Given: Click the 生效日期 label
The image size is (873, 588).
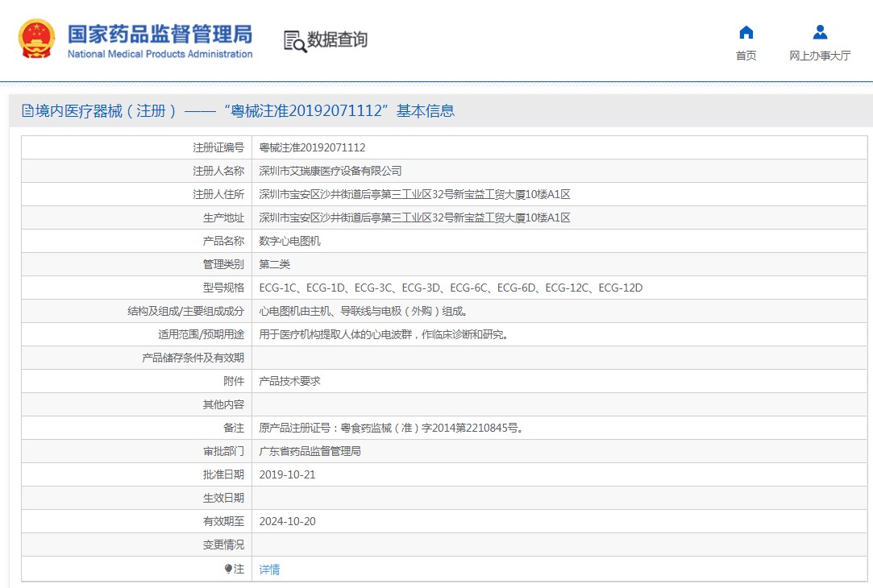Looking at the screenshot, I should point(223,498).
